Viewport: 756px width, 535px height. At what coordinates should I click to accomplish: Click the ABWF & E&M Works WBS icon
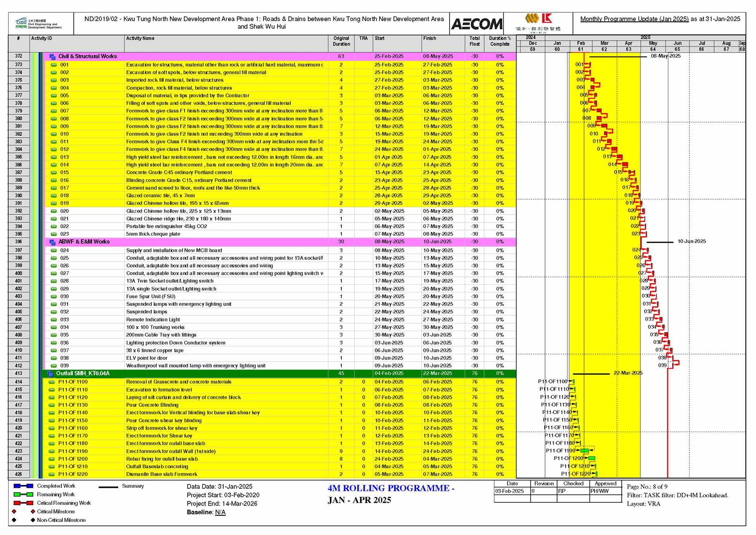click(x=53, y=242)
